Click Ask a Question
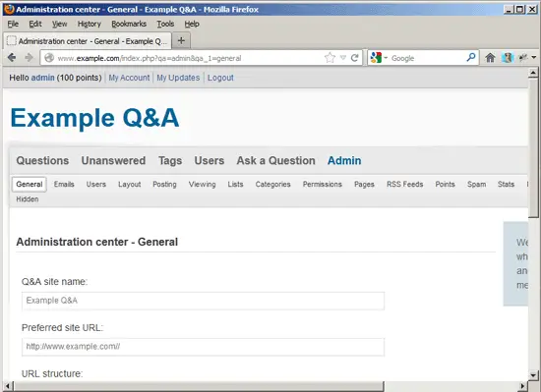 click(275, 160)
